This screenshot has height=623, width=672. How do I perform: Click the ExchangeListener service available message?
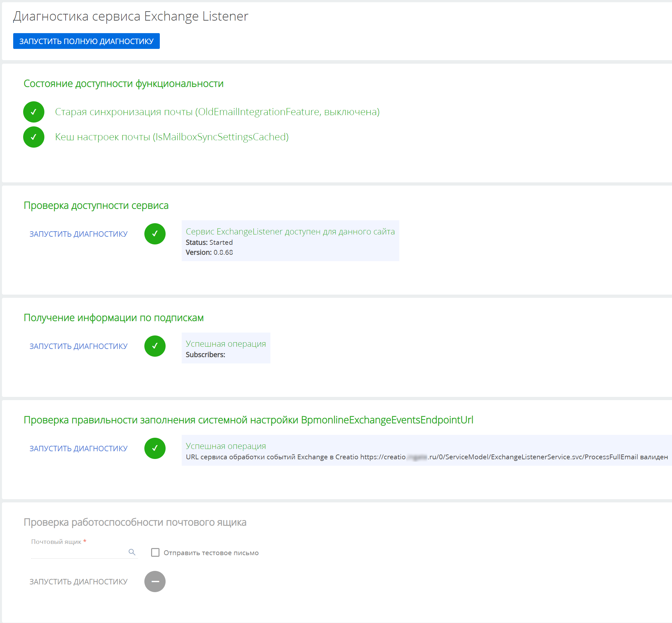point(290,232)
